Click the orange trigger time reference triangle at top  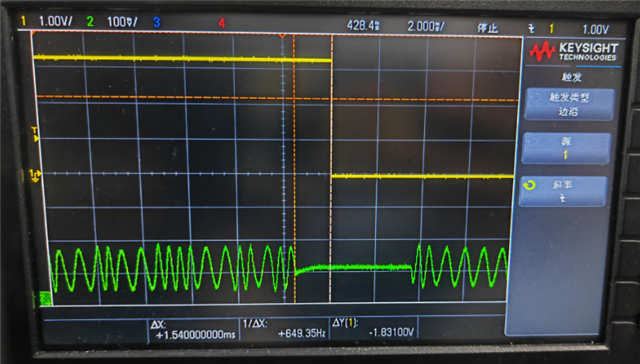(x=281, y=36)
